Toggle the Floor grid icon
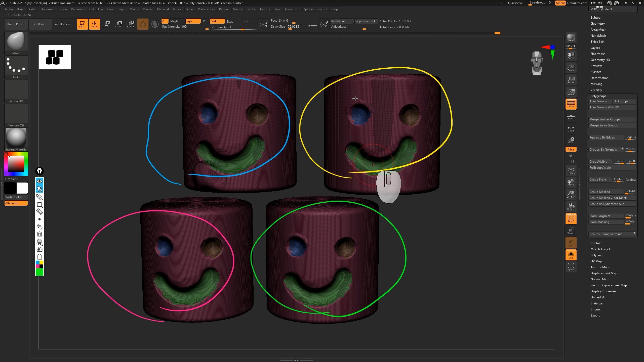This screenshot has height=362, width=644. 571,117
